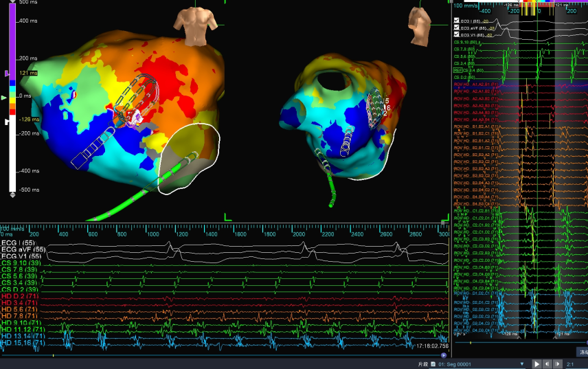The width and height of the screenshot is (588, 369).
Task: Click the 100 mm/s sweep speed in the right panel
Action: (466, 5)
